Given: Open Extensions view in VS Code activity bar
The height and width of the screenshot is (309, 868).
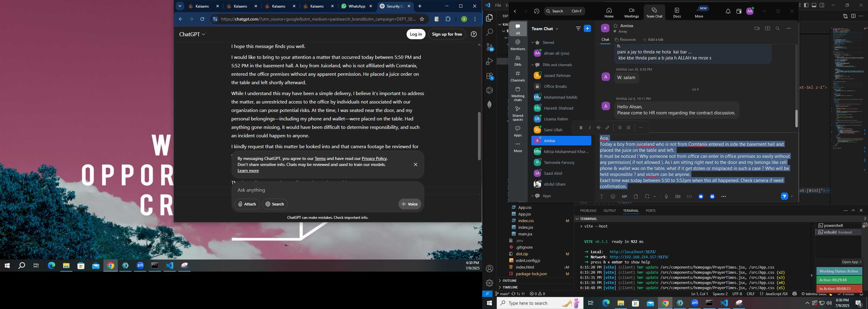Looking at the screenshot, I should (x=489, y=76).
